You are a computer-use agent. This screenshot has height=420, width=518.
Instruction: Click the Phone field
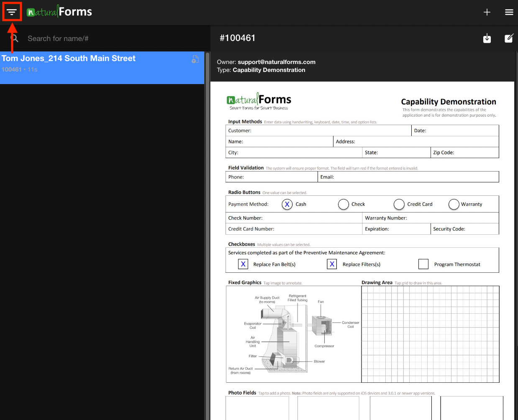272,177
